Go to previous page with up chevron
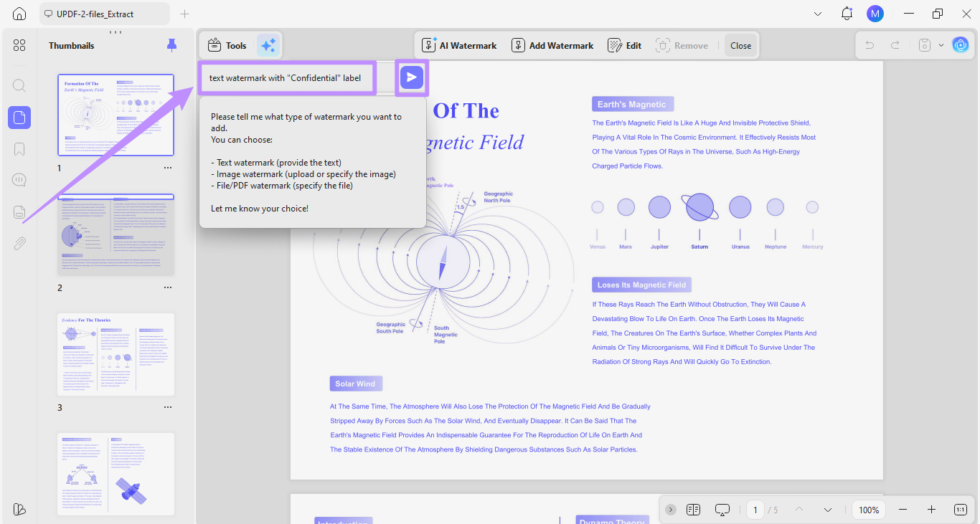 click(x=798, y=510)
